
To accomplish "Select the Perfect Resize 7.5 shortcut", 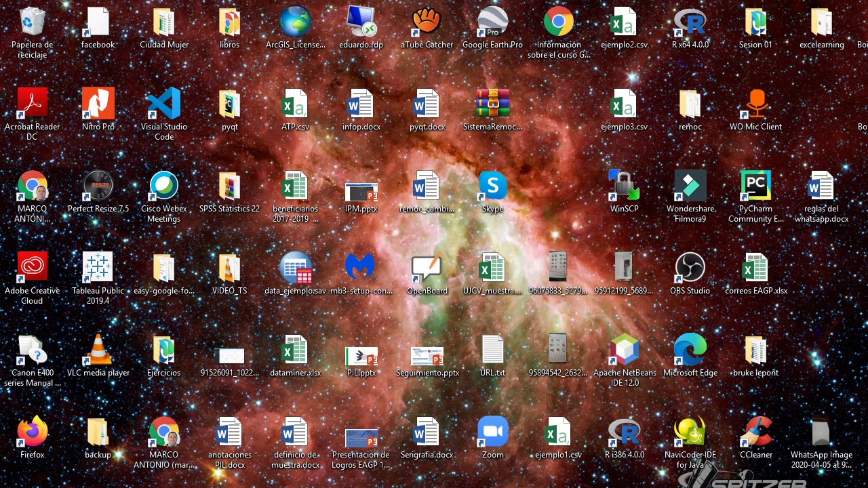I will click(98, 186).
